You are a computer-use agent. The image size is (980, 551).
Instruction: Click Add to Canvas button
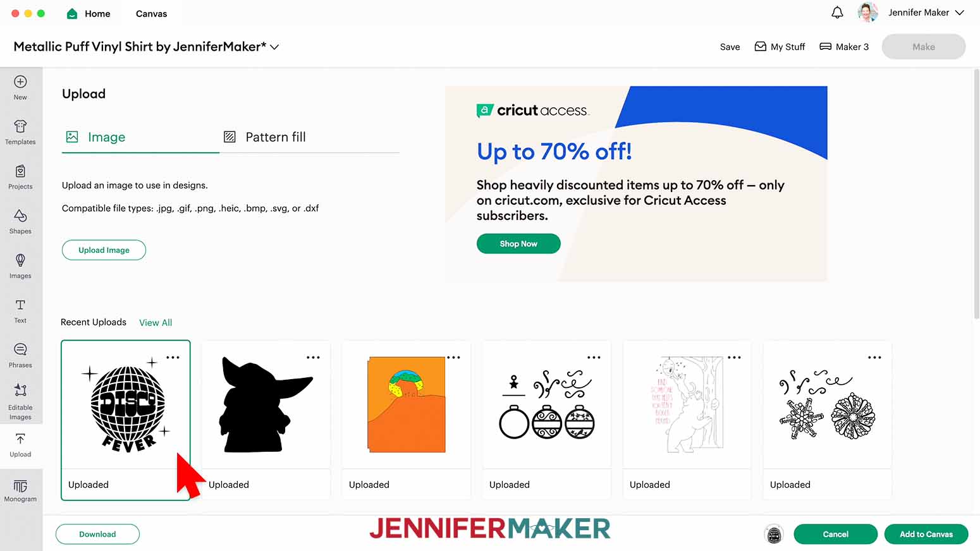926,534
